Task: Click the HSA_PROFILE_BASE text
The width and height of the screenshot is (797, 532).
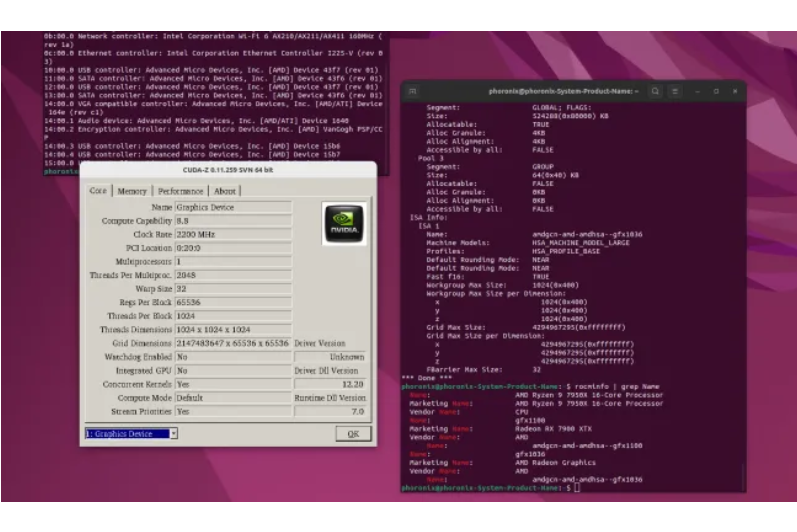Action: pos(566,252)
